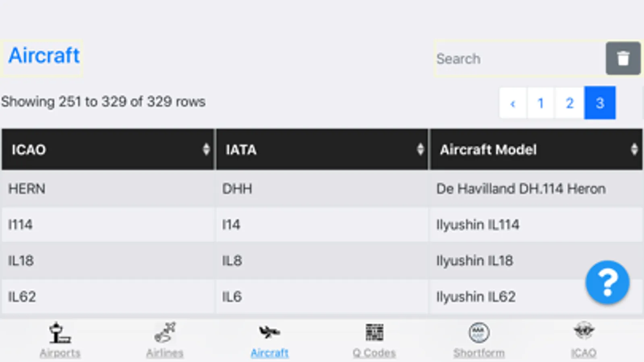Select page 3 pagination button
This screenshot has height=362, width=644.
600,103
